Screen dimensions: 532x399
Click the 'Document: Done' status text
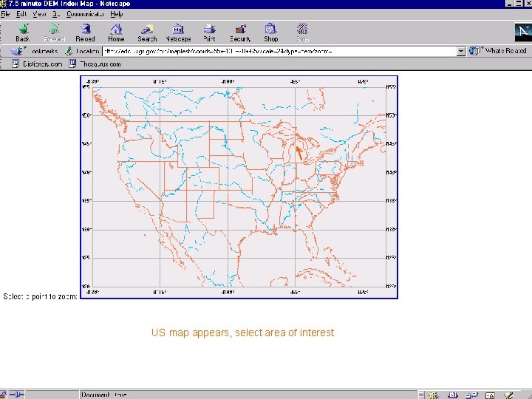click(x=104, y=395)
